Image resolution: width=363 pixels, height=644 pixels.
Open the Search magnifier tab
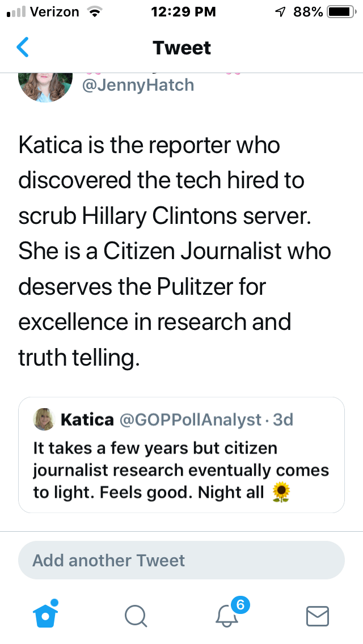click(x=136, y=615)
